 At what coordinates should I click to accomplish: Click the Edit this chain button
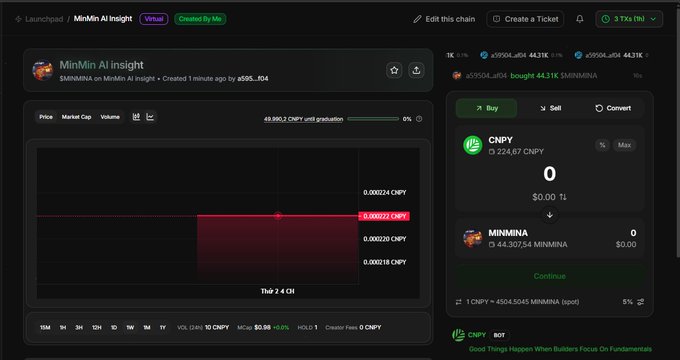point(444,19)
